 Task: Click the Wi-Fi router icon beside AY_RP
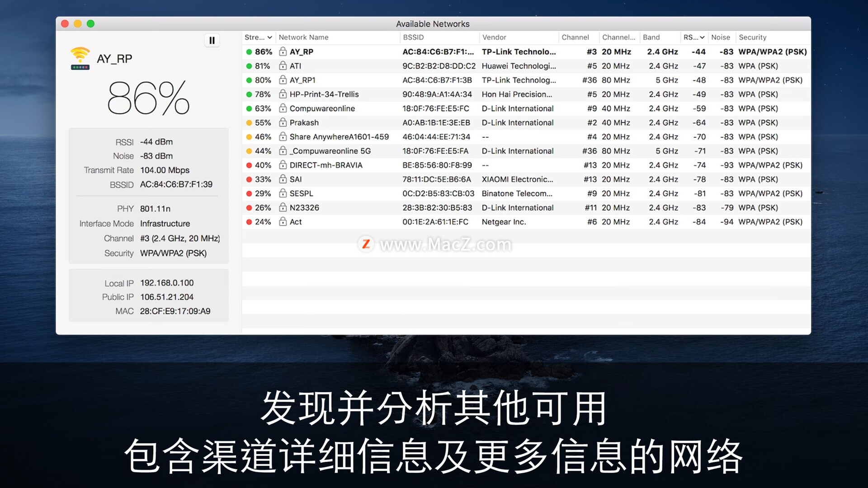pos(80,58)
